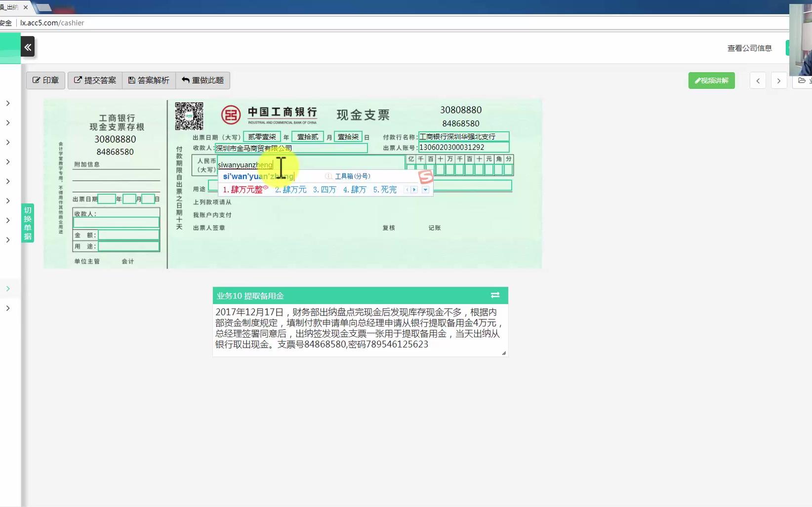Expand first sidebar chevron item
This screenshot has height=507, width=812.
pyautogui.click(x=8, y=103)
